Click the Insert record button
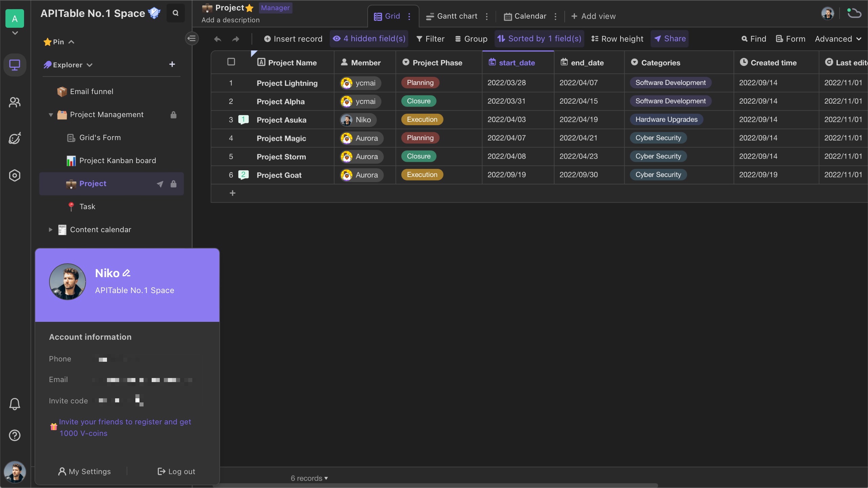Viewport: 868px width, 488px height. [293, 39]
